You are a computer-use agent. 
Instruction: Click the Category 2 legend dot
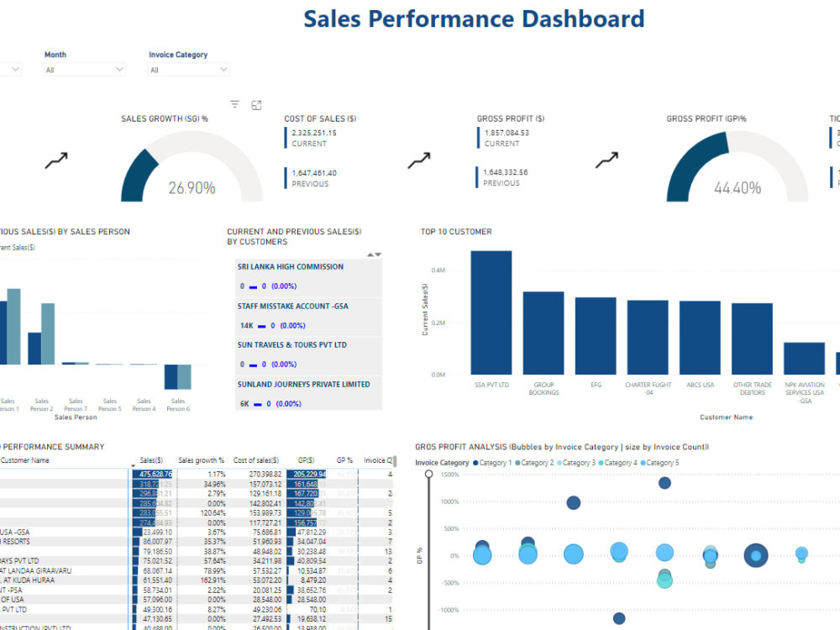tap(517, 462)
